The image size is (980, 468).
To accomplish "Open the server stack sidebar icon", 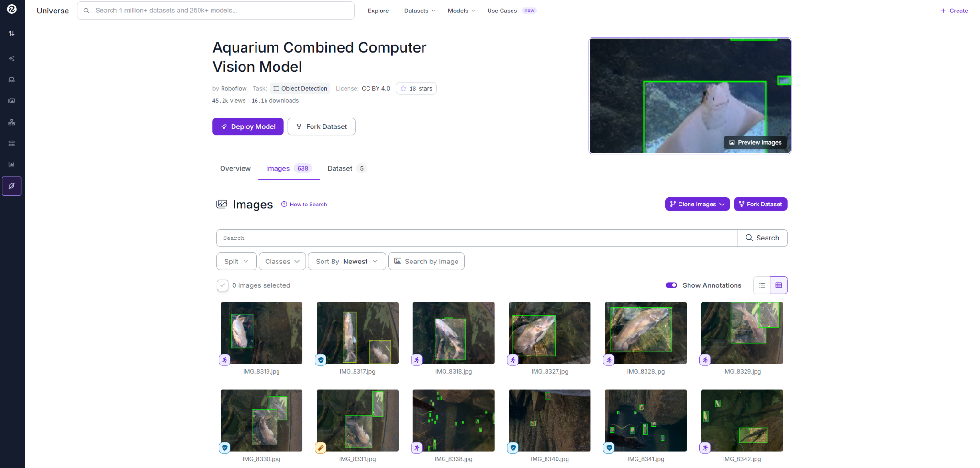I will [x=11, y=143].
